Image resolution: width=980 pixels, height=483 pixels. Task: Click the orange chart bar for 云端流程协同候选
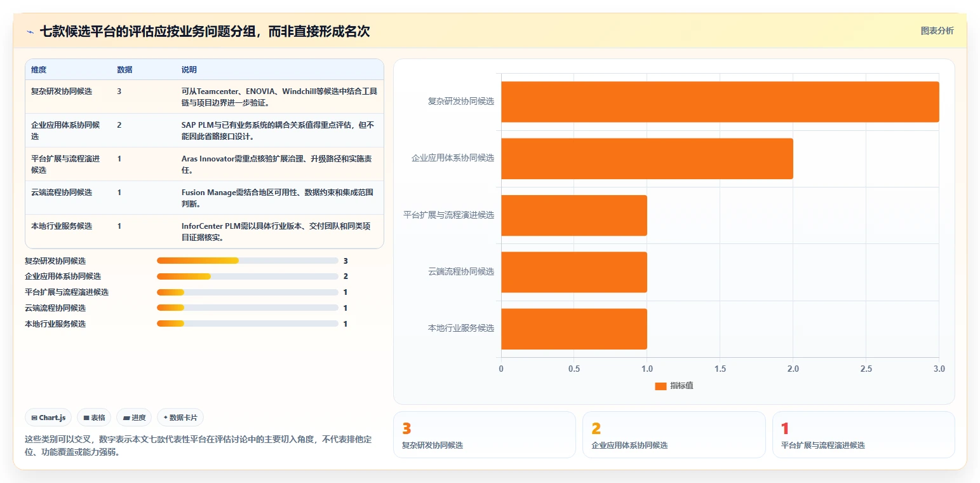point(574,272)
